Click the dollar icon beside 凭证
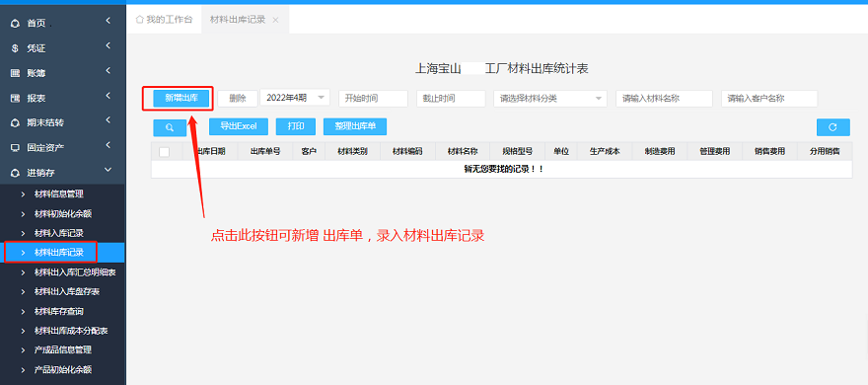The height and width of the screenshot is (385, 868). 16,48
